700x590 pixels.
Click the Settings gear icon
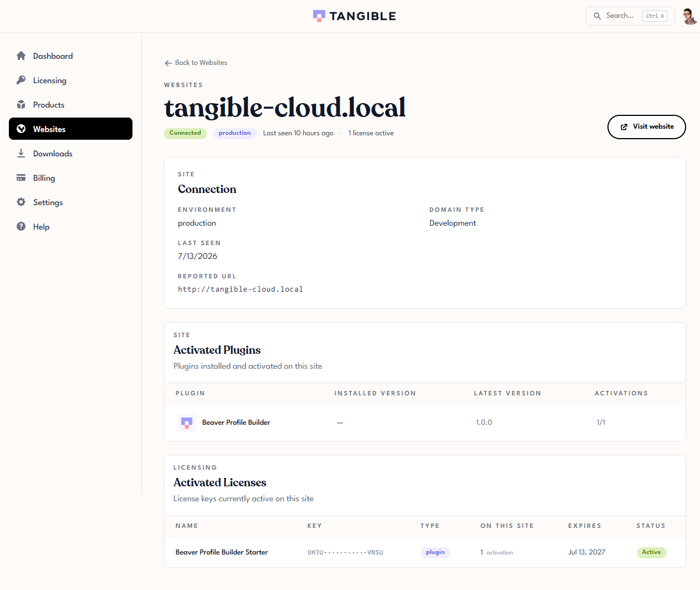[x=21, y=202]
